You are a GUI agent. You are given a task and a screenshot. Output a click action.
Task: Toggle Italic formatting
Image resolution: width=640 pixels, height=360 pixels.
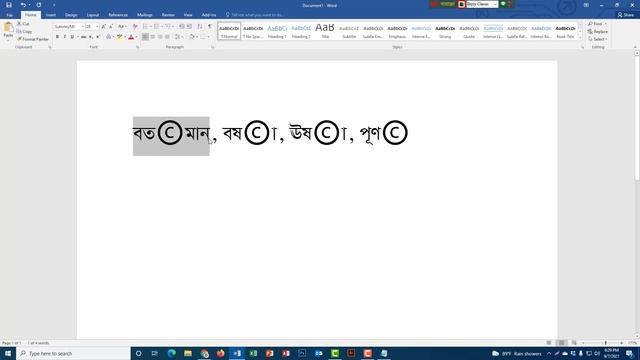(x=64, y=37)
